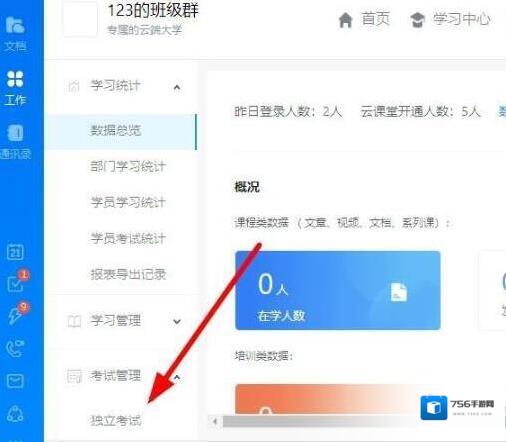Open the to-do checkbox icon with badge
The width and height of the screenshot is (506, 442).
(x=16, y=283)
